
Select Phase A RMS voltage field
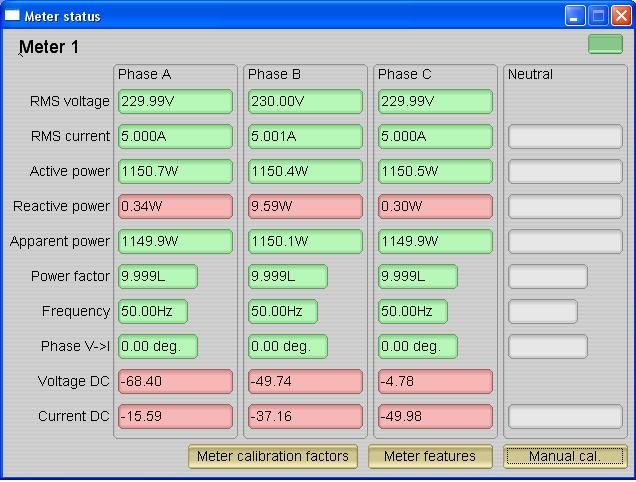pos(175,101)
